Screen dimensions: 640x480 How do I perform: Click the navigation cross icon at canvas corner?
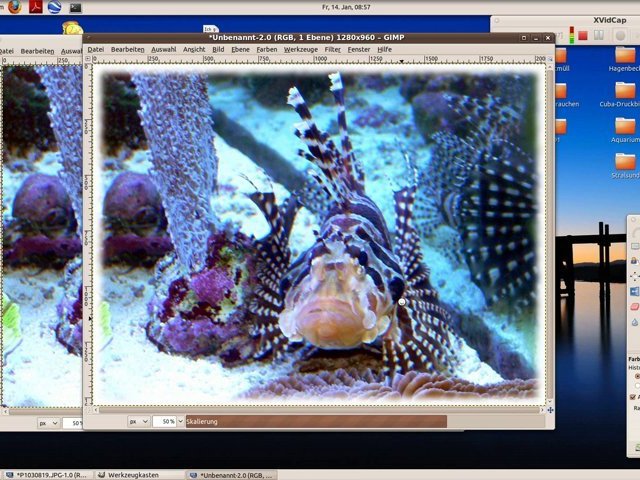[549, 410]
